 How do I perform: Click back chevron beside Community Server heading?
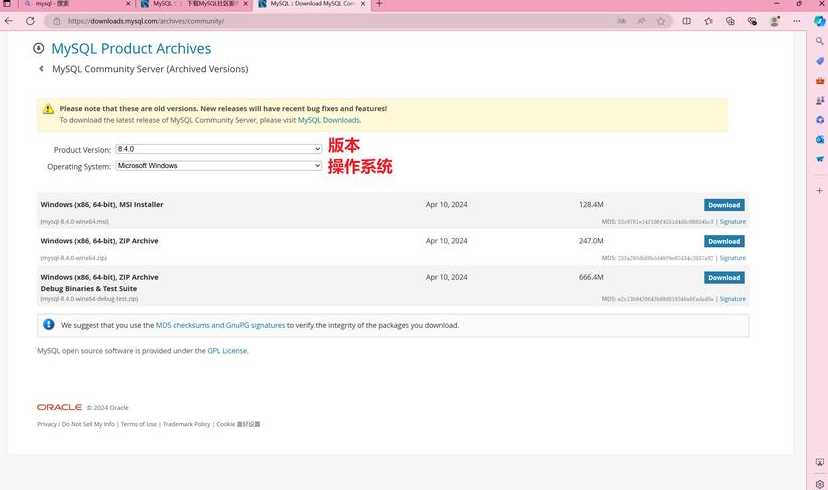42,69
